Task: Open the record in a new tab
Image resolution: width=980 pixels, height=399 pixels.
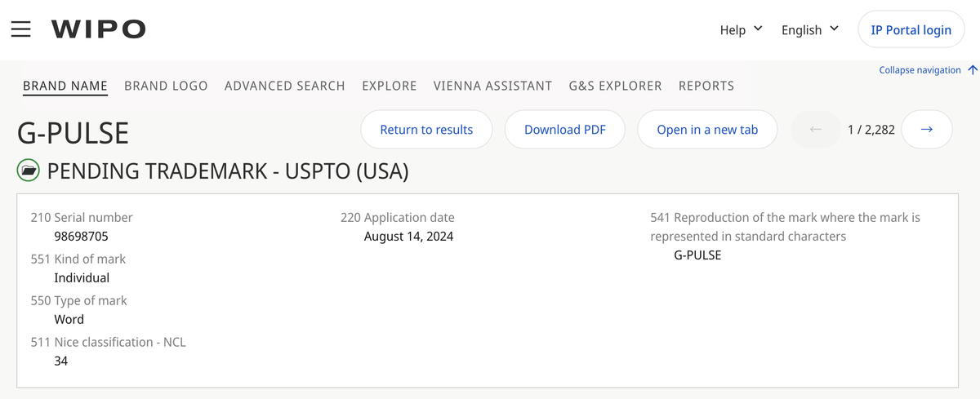Action: [x=707, y=129]
